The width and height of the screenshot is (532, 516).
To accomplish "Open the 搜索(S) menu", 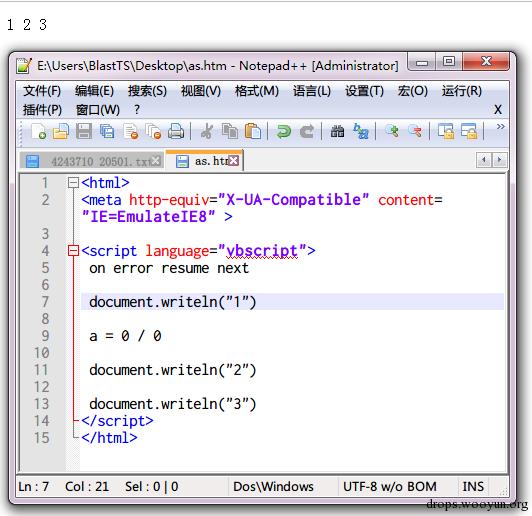I will point(147,91).
